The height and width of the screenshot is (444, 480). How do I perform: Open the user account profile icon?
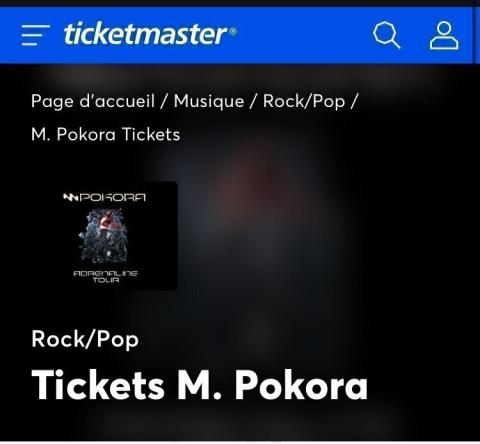pos(444,35)
